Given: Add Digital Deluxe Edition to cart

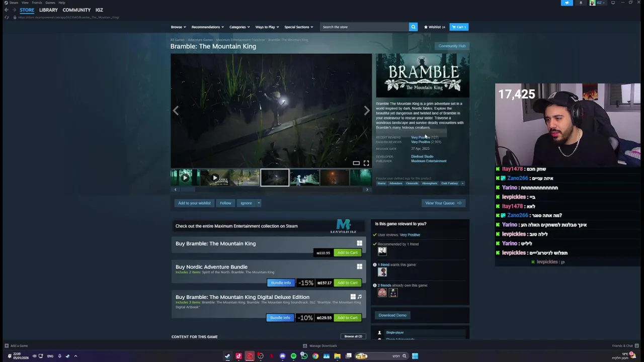Looking at the screenshot, I should point(347,318).
